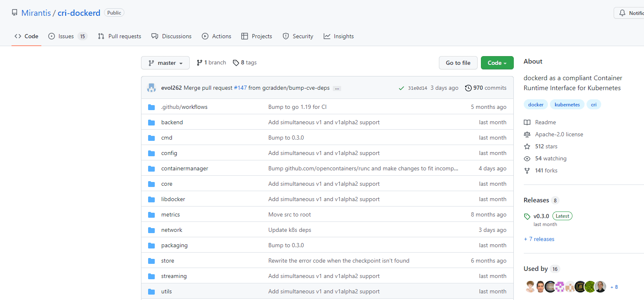Click the folder icon for utils
Viewport: 644px width, 300px height.
tap(151, 291)
